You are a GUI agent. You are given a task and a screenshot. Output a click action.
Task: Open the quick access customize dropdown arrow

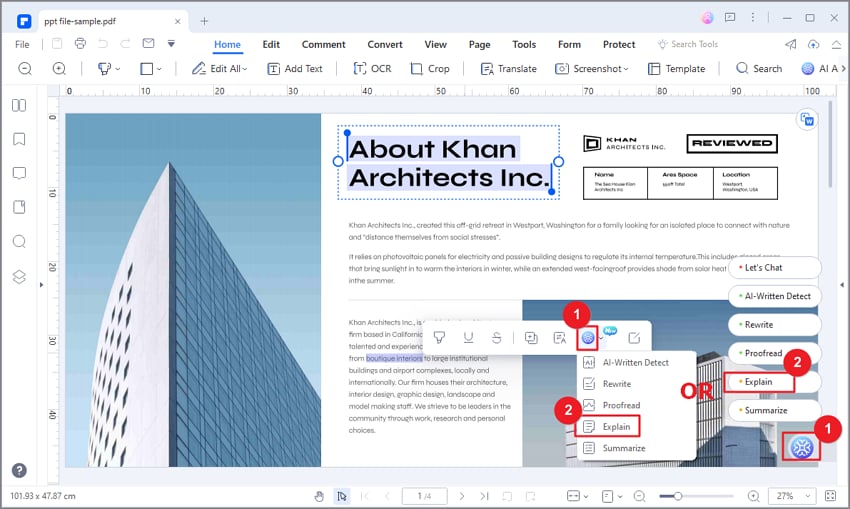tap(171, 43)
